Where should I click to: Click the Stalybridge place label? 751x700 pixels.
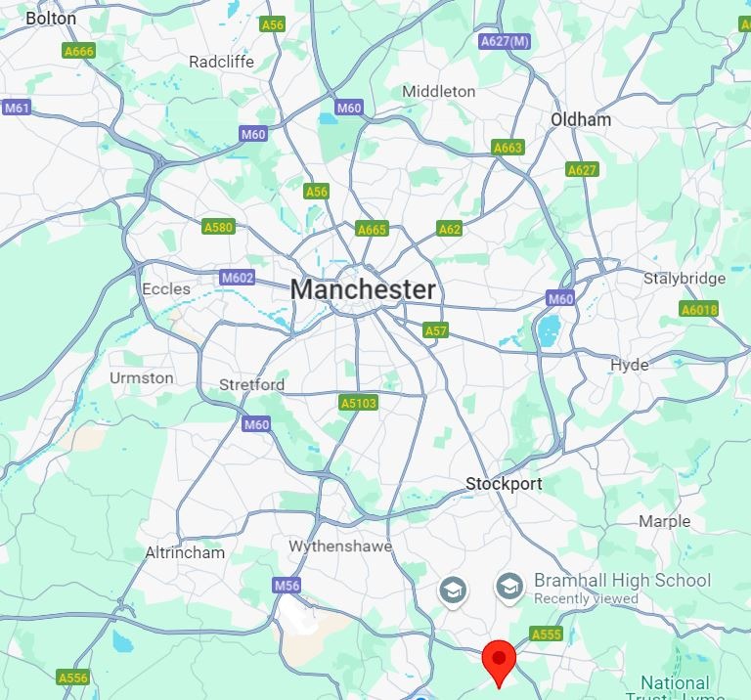684,279
